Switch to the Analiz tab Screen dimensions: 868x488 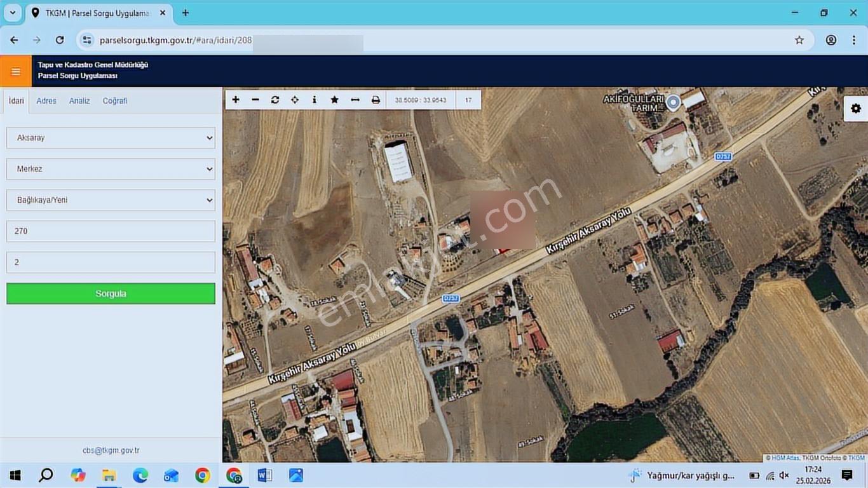coord(79,101)
